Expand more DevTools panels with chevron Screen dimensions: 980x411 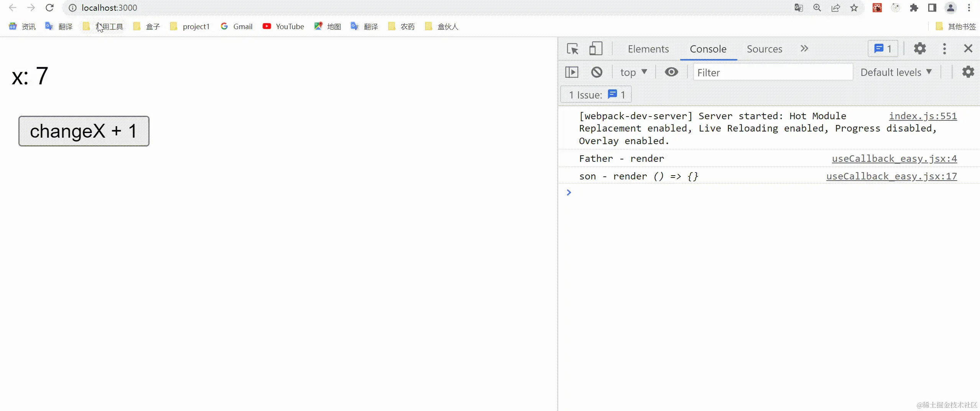pos(804,48)
